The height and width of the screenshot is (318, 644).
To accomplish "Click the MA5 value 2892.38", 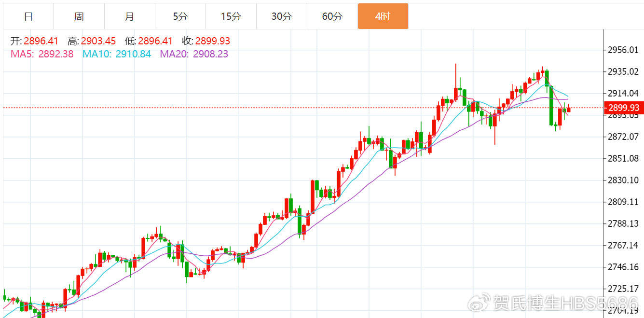I will [56, 54].
